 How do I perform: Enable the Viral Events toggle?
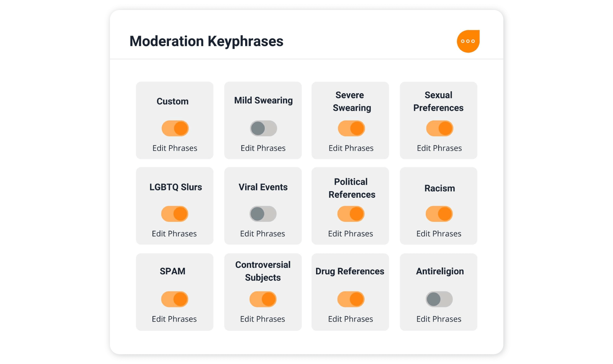(263, 214)
